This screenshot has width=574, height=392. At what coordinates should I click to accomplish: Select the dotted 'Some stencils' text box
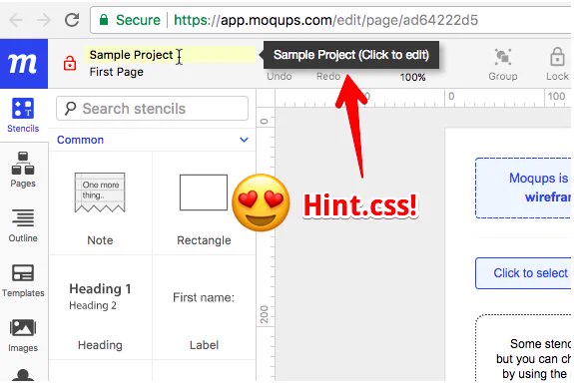coord(523,347)
